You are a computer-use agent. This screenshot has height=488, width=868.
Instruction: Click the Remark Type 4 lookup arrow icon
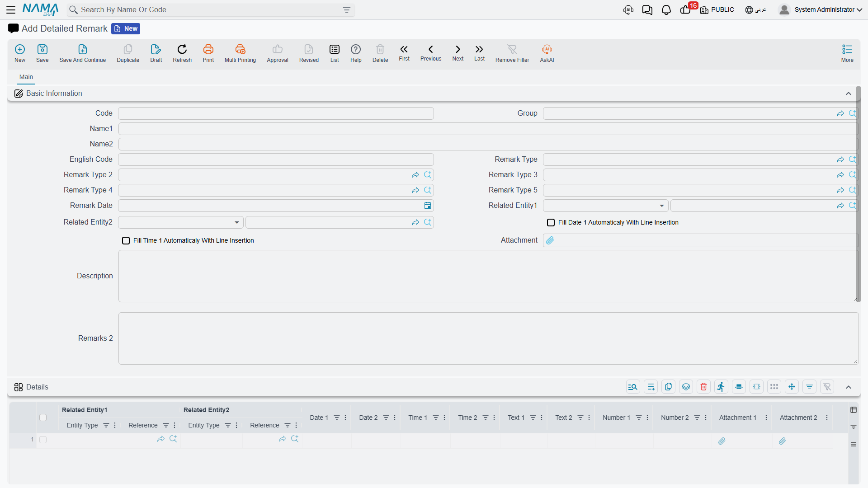pos(415,190)
